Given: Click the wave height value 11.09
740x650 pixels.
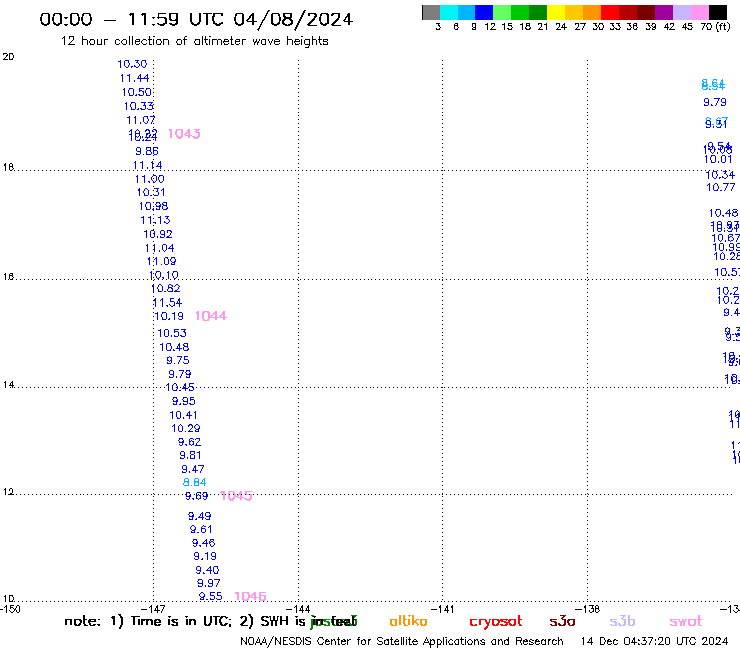Looking at the screenshot, I should pos(161,262).
